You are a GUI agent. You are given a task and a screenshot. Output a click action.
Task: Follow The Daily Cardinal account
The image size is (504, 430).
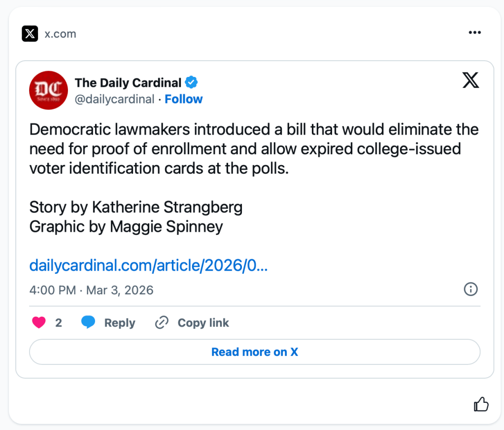point(184,99)
